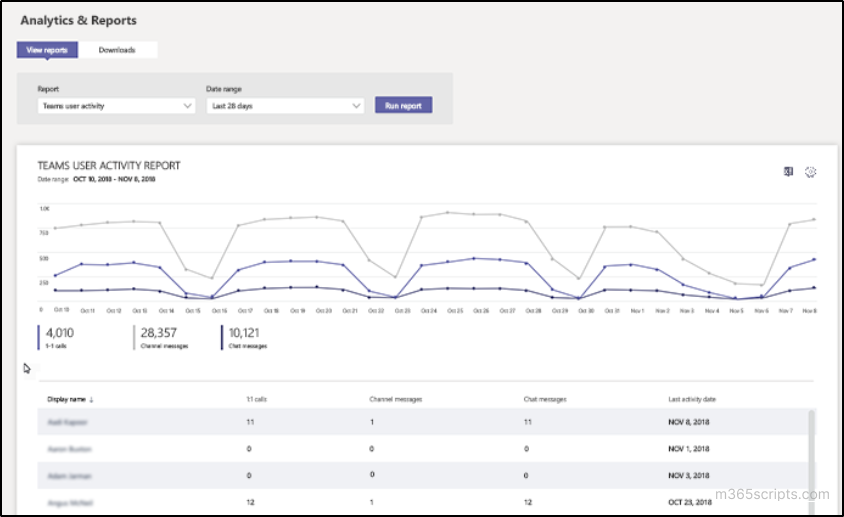Select the row dated NOV 1, 2018
Image resolution: width=844 pixels, height=517 pixels.
423,449
